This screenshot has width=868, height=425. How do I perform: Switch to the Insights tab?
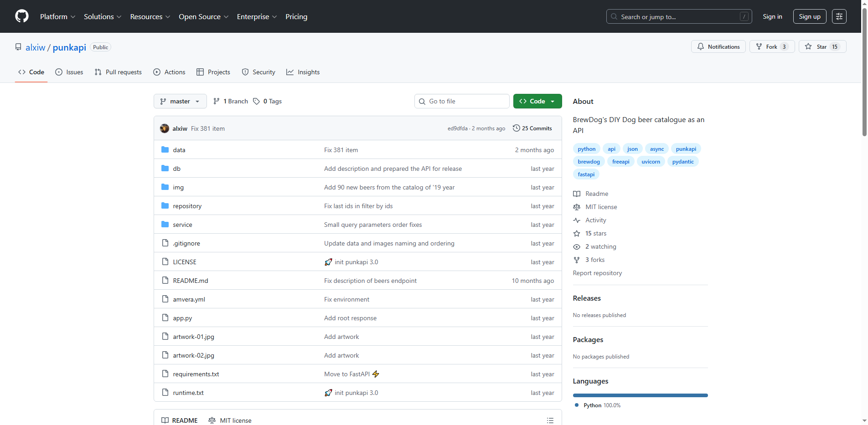click(303, 72)
